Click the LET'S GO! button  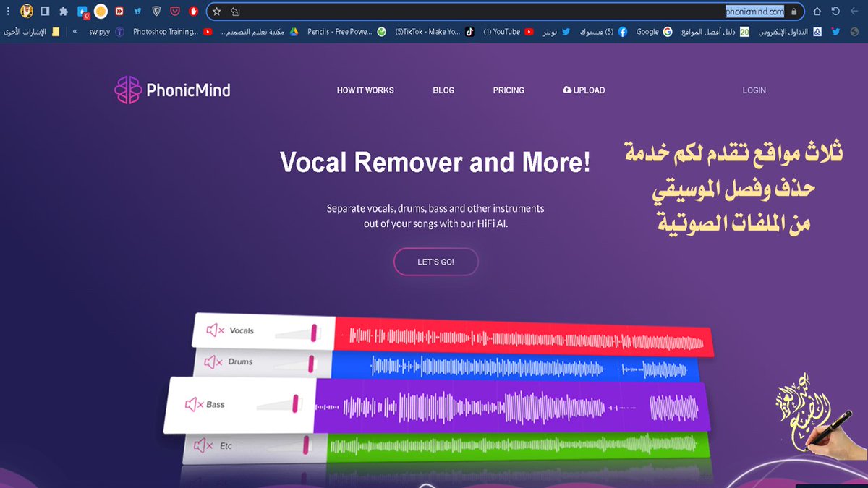[435, 262]
